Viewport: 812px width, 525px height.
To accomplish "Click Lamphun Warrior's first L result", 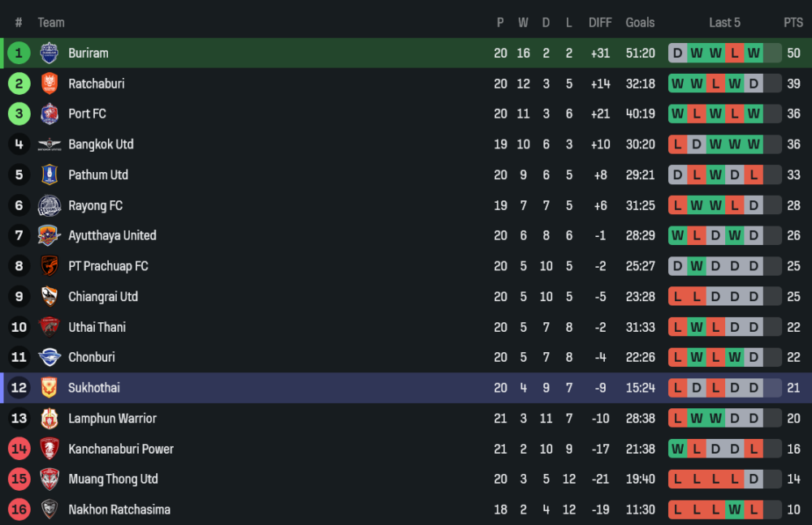I will coord(677,419).
